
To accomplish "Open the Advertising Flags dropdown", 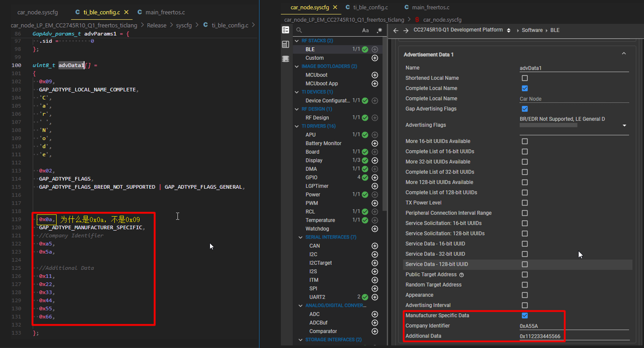I will (624, 125).
